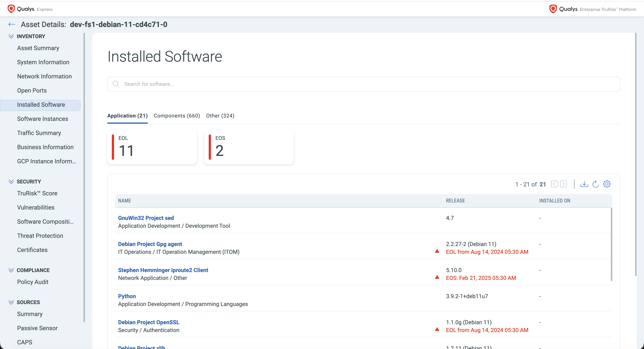The image size is (644, 349).
Task: Open CAPS in sidebar
Action: click(24, 342)
